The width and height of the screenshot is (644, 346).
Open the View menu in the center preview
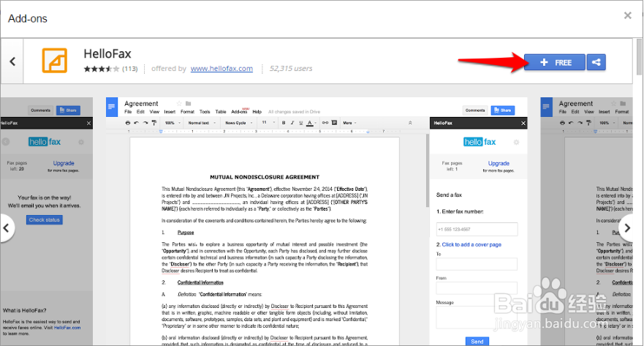point(154,112)
